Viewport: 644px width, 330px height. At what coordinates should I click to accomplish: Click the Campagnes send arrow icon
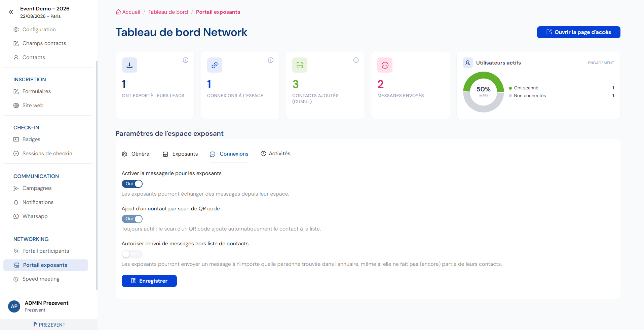[16, 188]
